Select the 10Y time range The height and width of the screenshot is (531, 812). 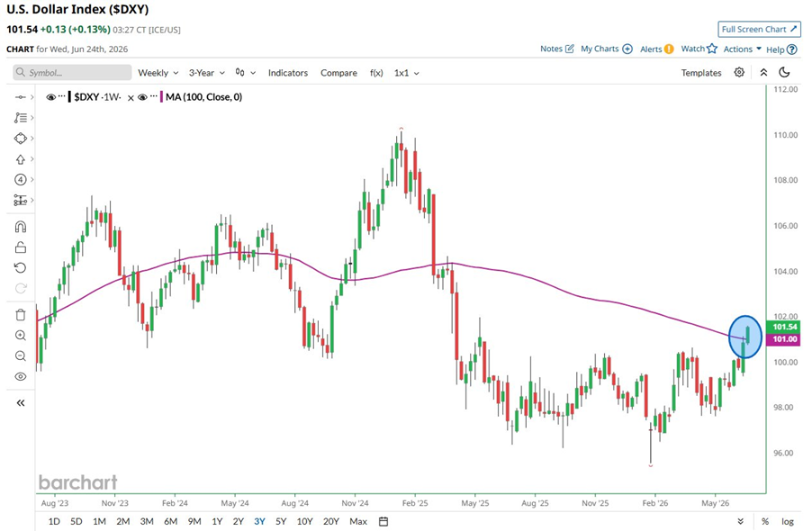click(304, 521)
